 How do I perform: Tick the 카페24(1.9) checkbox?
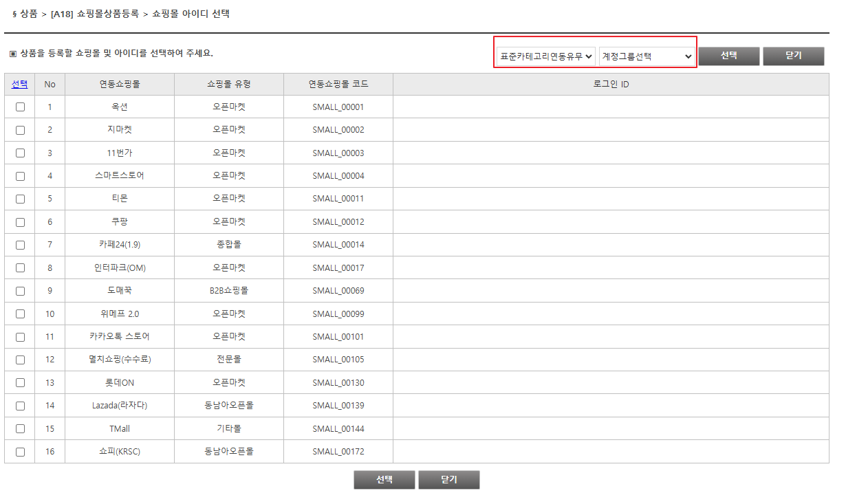click(x=20, y=245)
